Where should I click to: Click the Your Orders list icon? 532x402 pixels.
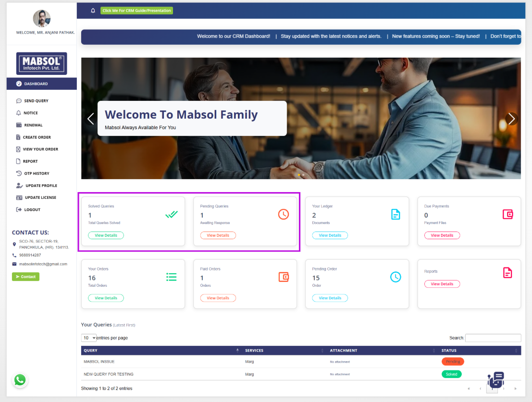[x=171, y=277]
